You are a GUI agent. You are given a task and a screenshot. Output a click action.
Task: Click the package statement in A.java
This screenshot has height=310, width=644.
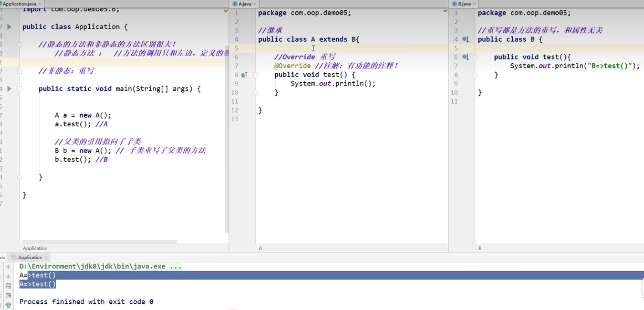pos(304,13)
